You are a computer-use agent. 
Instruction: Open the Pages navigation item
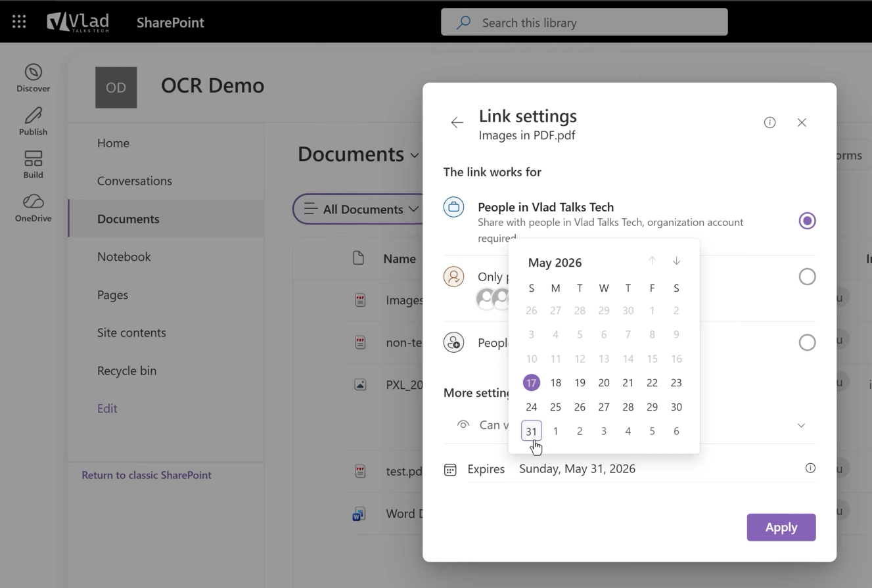point(112,295)
